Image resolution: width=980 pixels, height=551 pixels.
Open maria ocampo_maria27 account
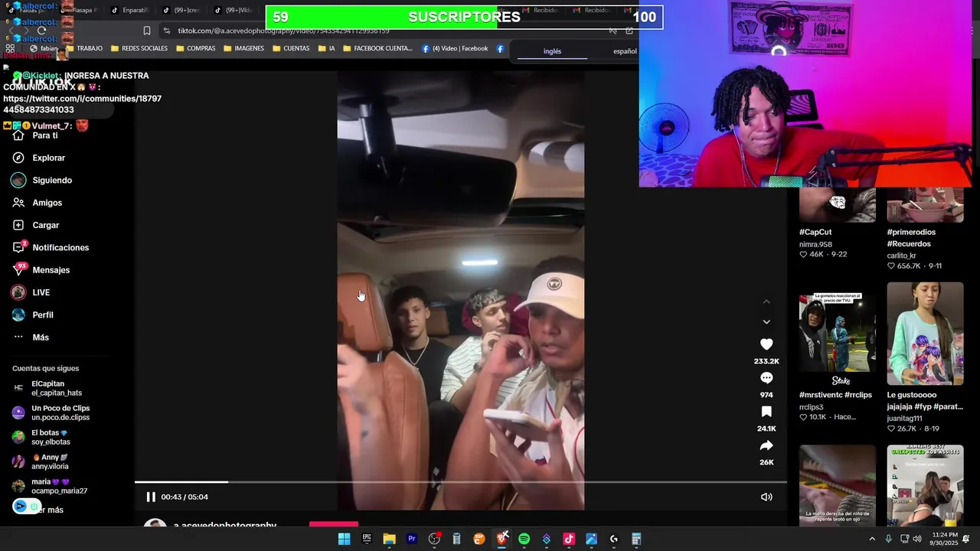pos(50,486)
